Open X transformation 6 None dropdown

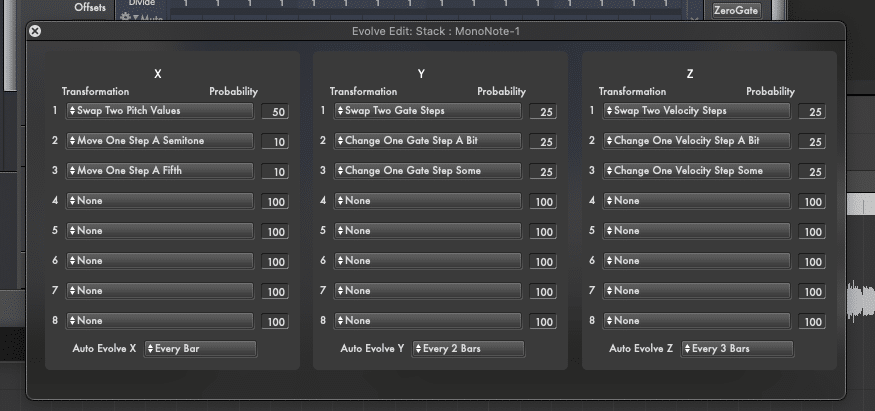point(160,261)
